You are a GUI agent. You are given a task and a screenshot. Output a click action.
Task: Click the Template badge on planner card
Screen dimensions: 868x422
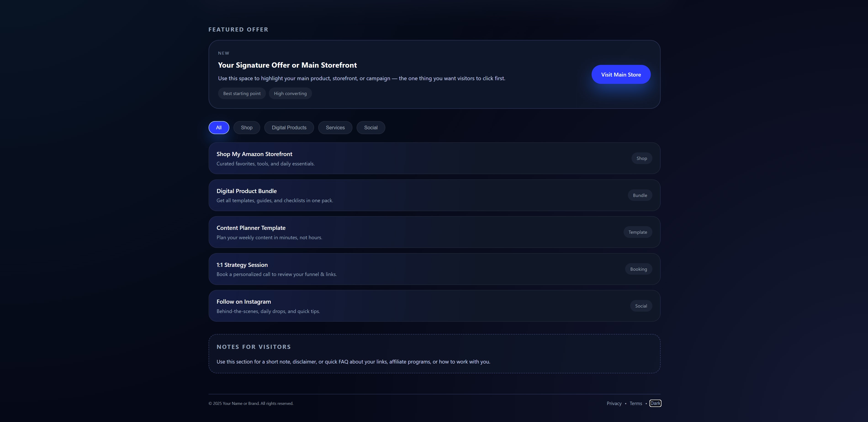pyautogui.click(x=638, y=232)
